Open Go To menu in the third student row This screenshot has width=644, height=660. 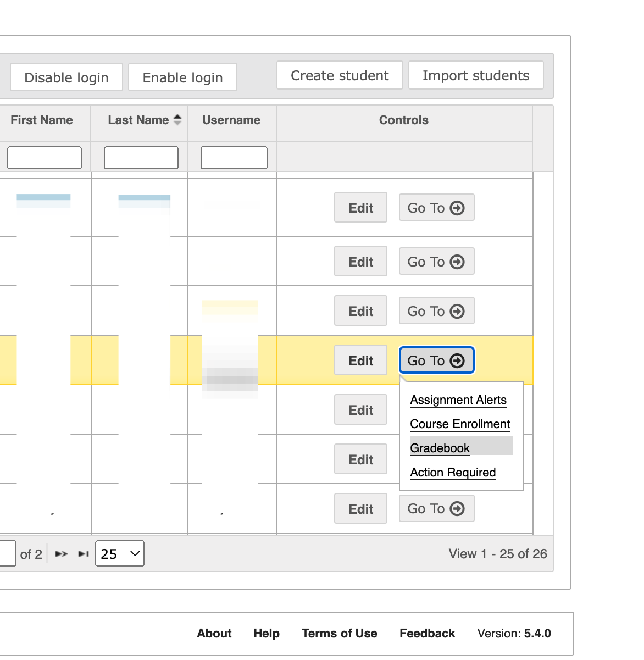click(436, 311)
